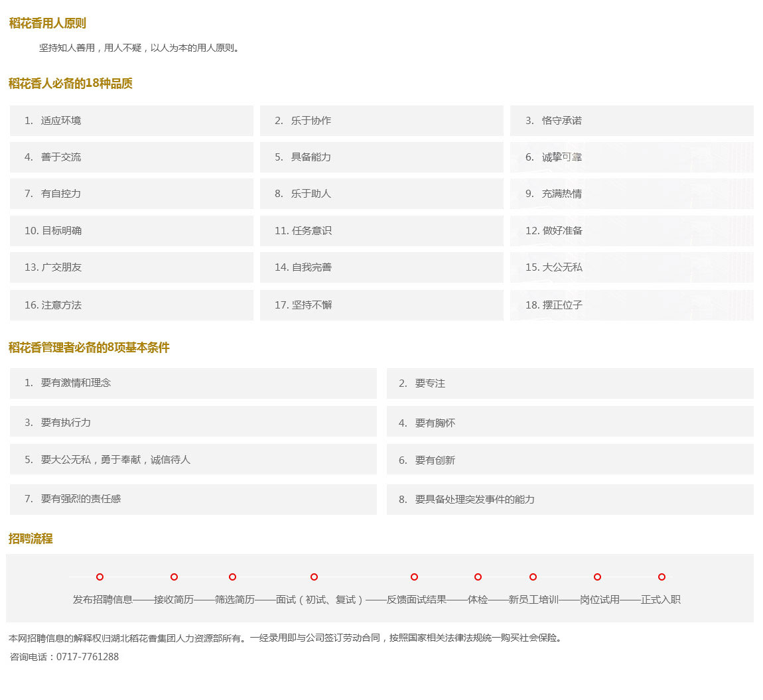Click the 稻花香用人原则 heading
Viewport: 763px width, 700px height.
point(48,23)
